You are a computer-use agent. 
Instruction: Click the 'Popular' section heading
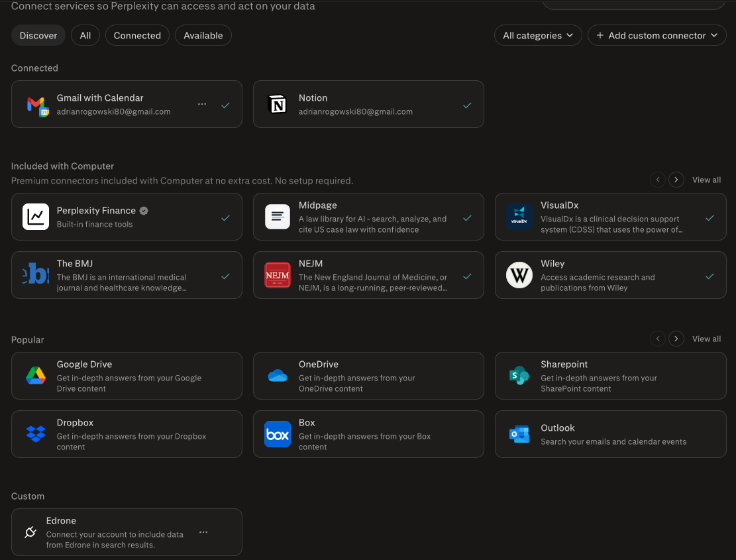coord(27,340)
